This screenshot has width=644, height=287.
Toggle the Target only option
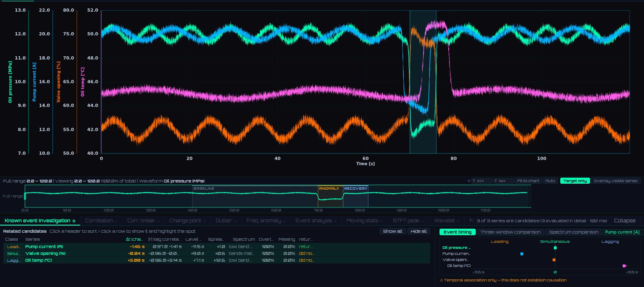[575, 181]
